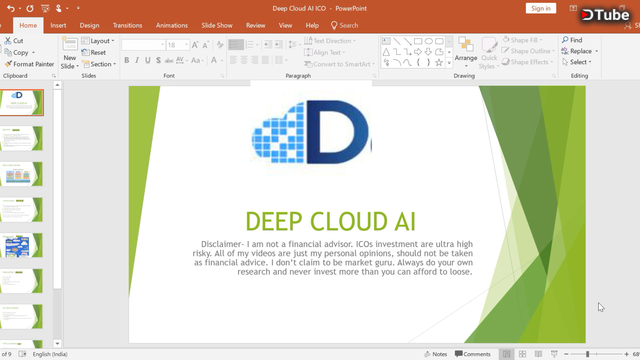Screen dimensions: 640x360
Task: Add a New Slide
Action: click(x=70, y=53)
